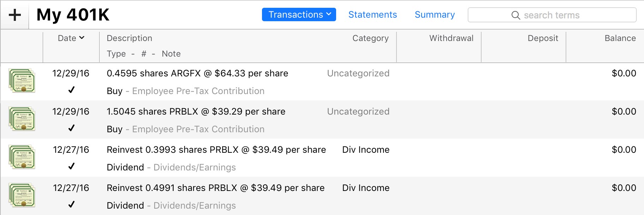Switch to the Statements view
This screenshot has height=215, width=644.
tap(372, 14)
